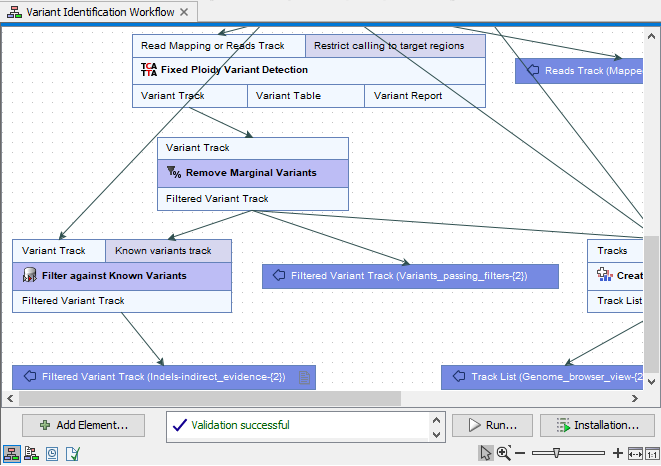Click the fit width zoom icon
661x466 pixels.
634,453
